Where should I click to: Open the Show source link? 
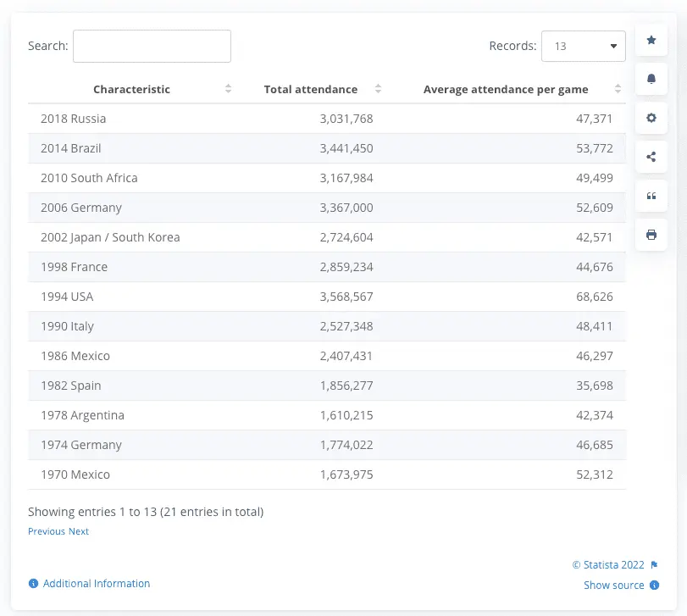[x=613, y=585]
